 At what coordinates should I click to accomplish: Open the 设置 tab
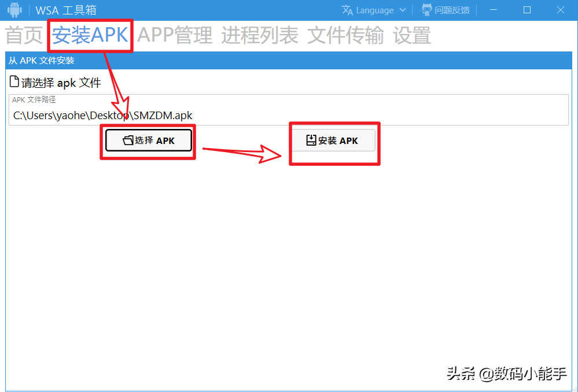pyautogui.click(x=412, y=35)
